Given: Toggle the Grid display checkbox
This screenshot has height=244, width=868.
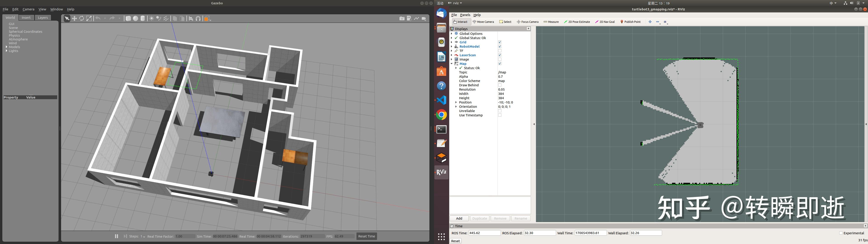Looking at the screenshot, I should pyautogui.click(x=500, y=42).
